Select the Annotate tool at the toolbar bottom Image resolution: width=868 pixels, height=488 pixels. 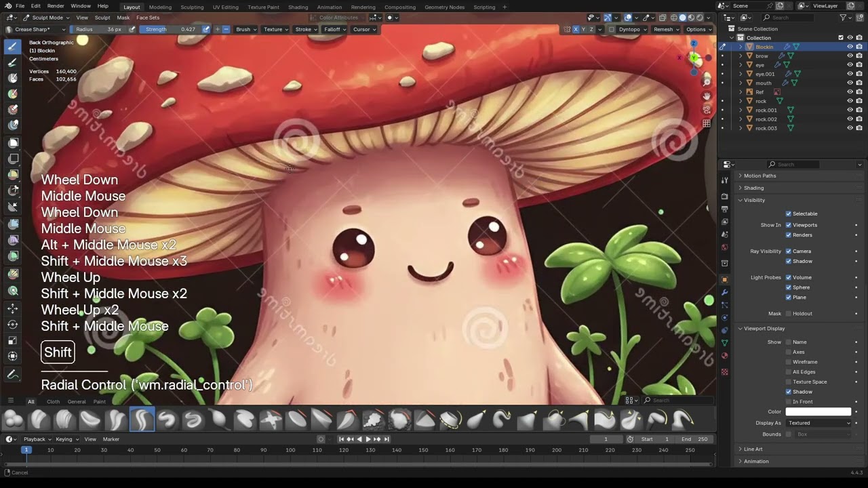coord(13,374)
